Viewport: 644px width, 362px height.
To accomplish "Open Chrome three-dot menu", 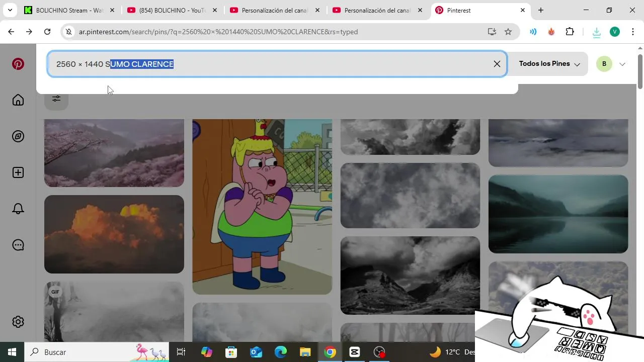I will 632,32.
